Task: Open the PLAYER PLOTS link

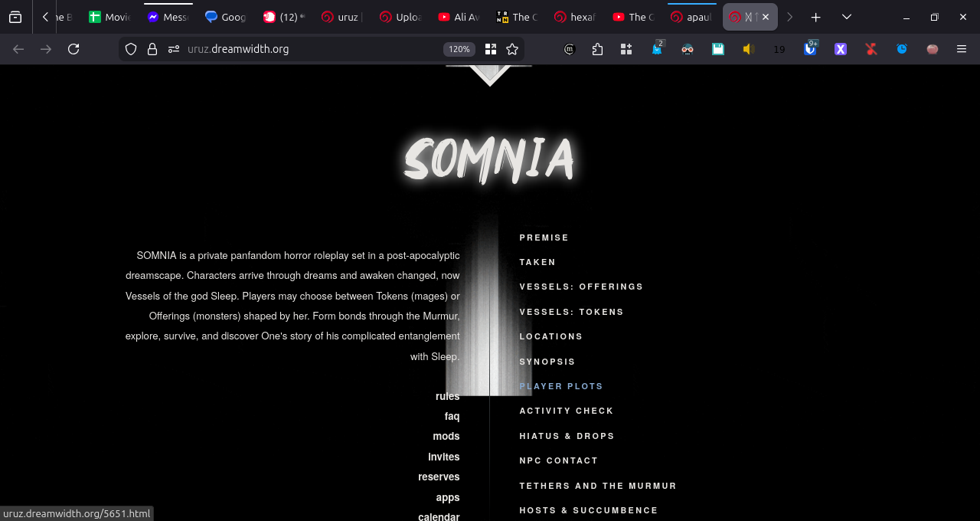Action: (x=561, y=386)
